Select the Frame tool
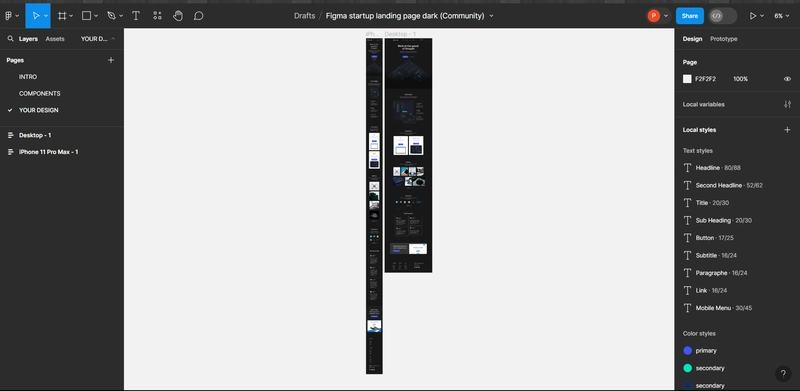 62,16
